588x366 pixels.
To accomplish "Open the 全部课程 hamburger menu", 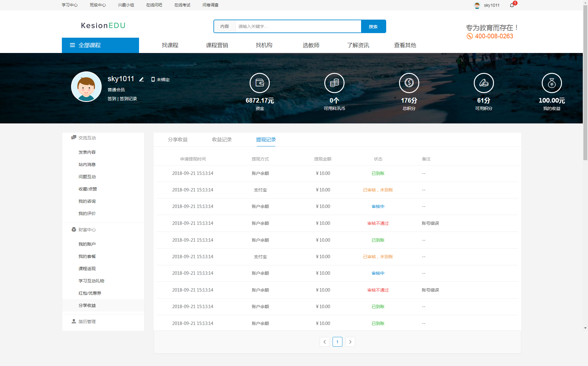I will [x=73, y=45].
